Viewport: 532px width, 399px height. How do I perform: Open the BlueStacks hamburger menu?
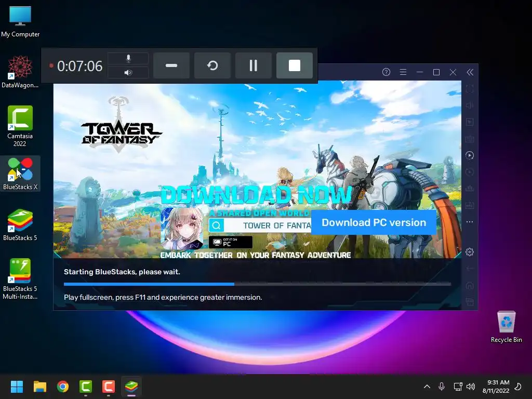(403, 72)
